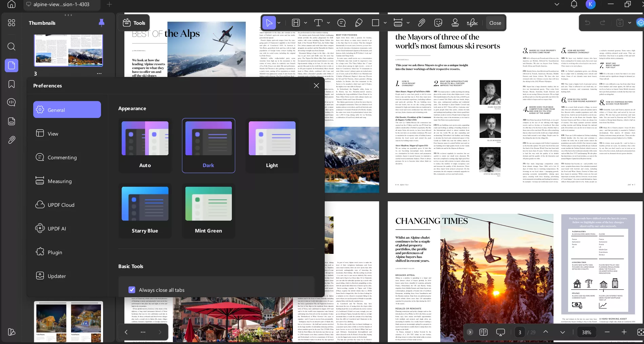
Task: Click the 38% zoom level control
Action: click(x=586, y=332)
